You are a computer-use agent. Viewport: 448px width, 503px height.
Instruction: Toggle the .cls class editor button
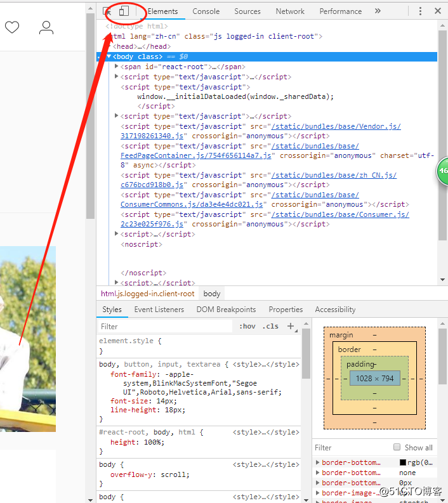pos(270,326)
